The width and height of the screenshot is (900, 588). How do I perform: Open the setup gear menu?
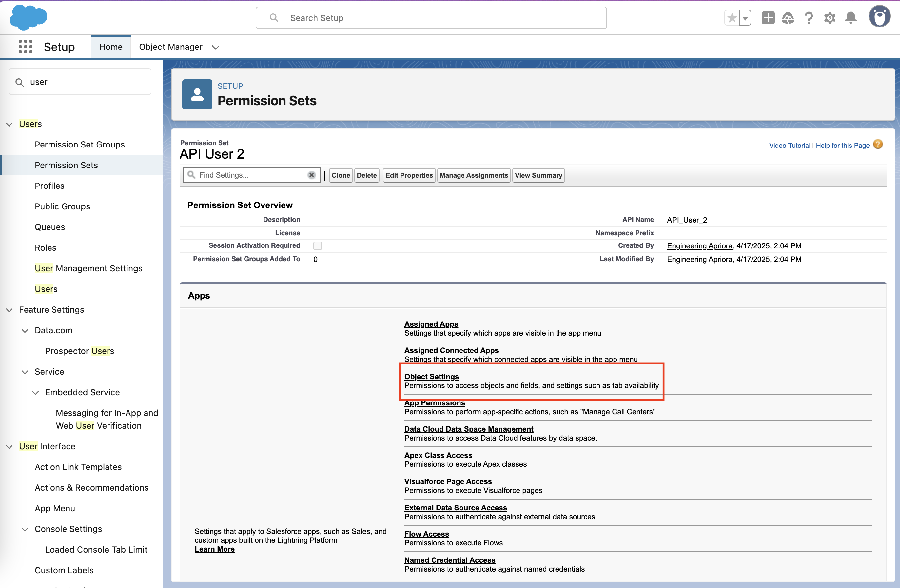pyautogui.click(x=830, y=18)
